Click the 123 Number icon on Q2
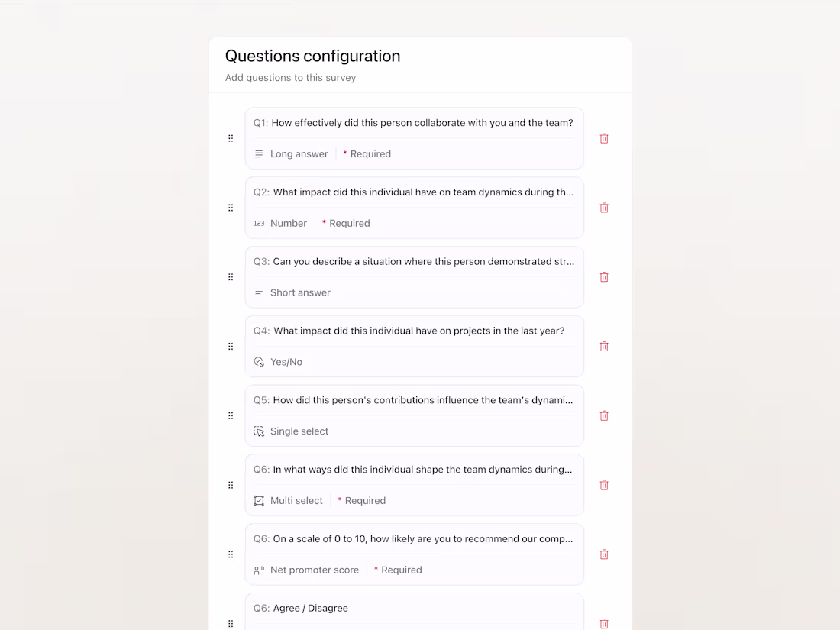 click(x=259, y=223)
